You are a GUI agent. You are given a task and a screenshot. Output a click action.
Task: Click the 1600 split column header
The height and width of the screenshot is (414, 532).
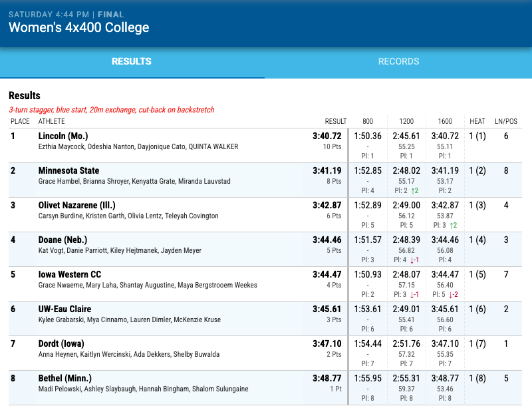coord(445,121)
